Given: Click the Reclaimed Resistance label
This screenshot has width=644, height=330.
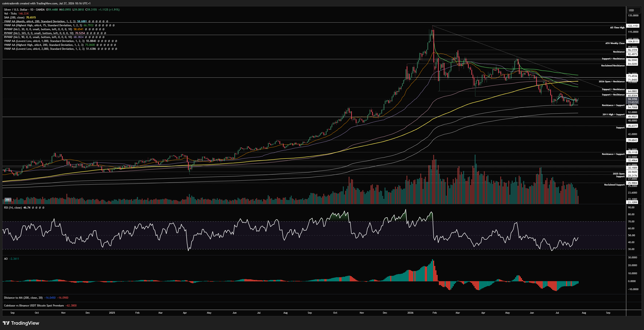Looking at the screenshot, I should point(613,65).
